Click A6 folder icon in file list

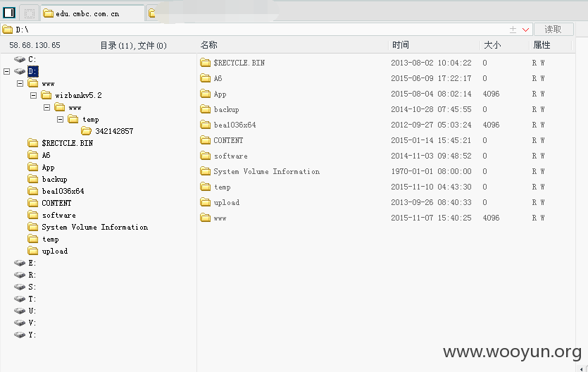click(205, 78)
